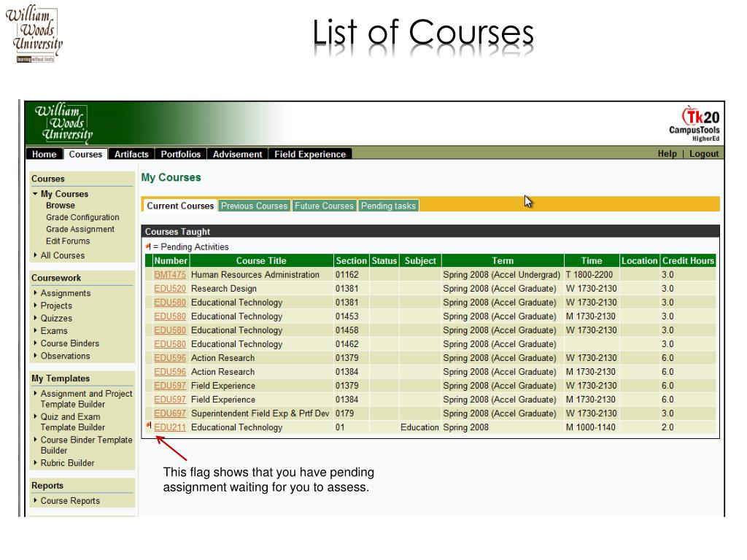Go to the Portfolios tab
Image resolution: width=747 pixels, height=560 pixels.
click(181, 154)
